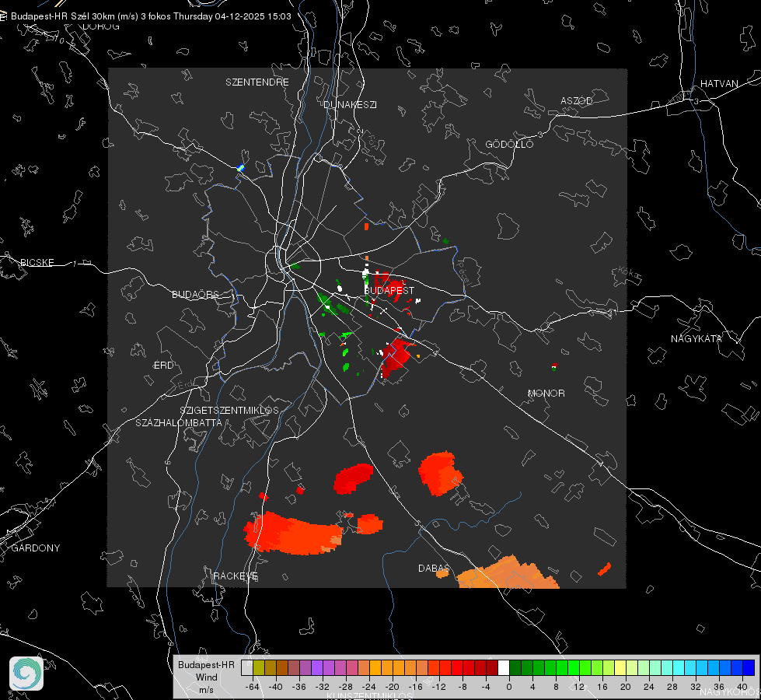Click the -40 legend value
Viewport: 761px width, 700px height.
(276, 687)
